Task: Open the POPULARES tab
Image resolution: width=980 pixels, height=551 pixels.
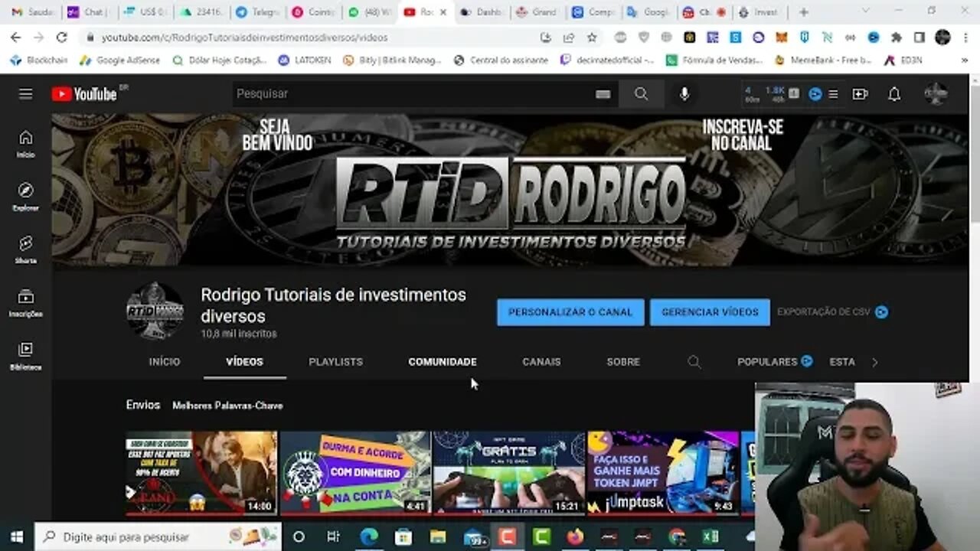Action: click(x=767, y=362)
